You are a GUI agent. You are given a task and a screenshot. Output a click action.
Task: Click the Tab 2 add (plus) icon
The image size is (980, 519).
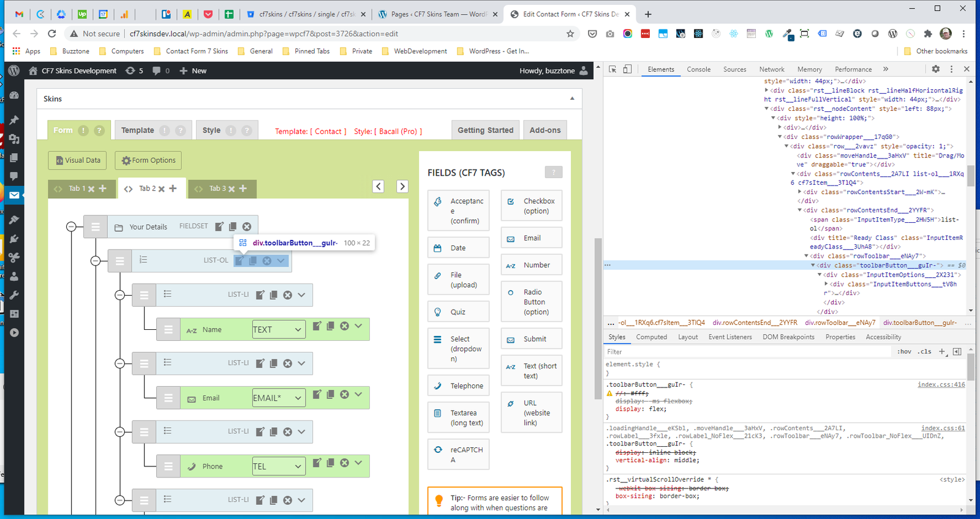pos(173,189)
